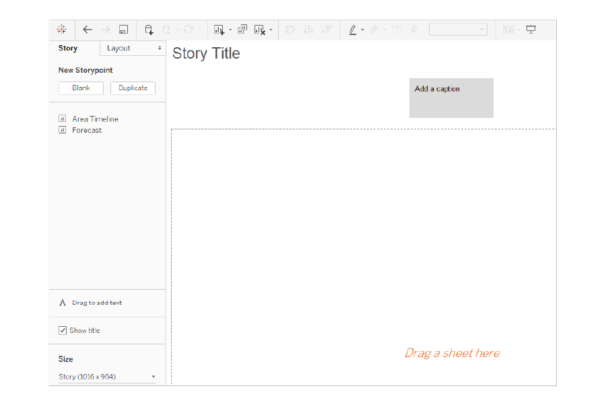Click the Clear Sheet icon
The image size is (606, 405).
click(x=261, y=30)
